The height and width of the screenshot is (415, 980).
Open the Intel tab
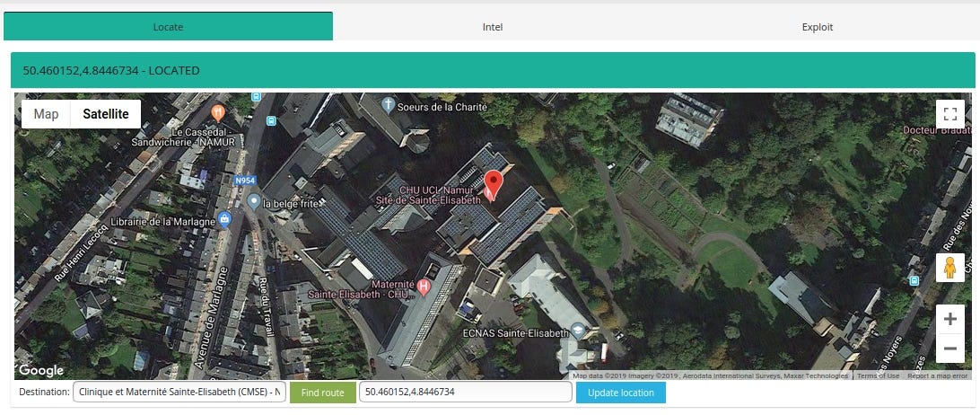pos(493,27)
